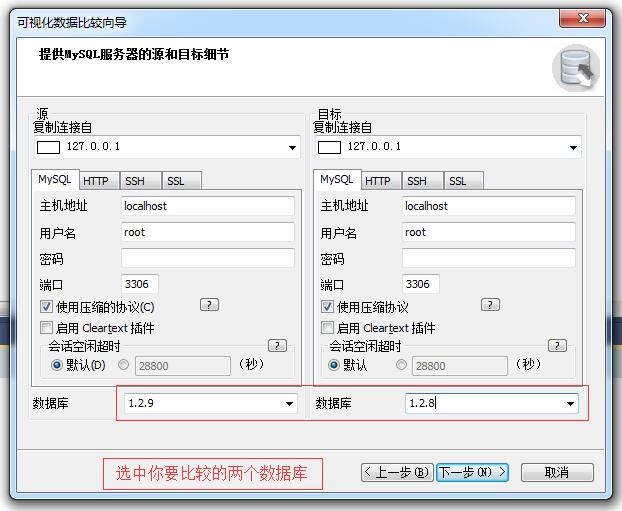Toggle source 使用压缩的协议(C) checkbox
Image resolution: width=622 pixels, height=511 pixels.
point(47,307)
